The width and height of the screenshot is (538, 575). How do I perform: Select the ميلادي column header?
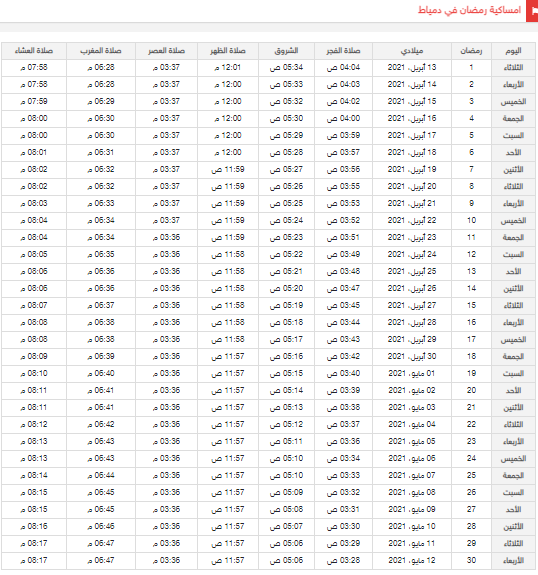click(412, 51)
